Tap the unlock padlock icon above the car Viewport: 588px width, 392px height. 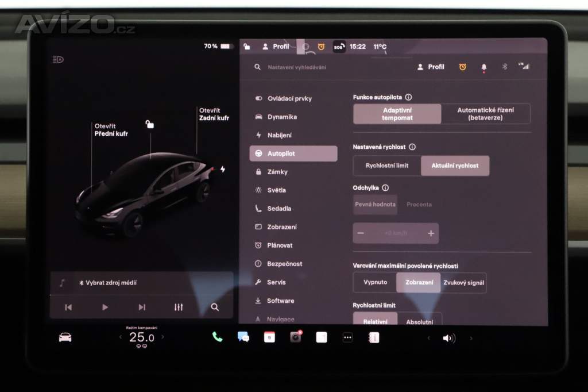point(149,124)
